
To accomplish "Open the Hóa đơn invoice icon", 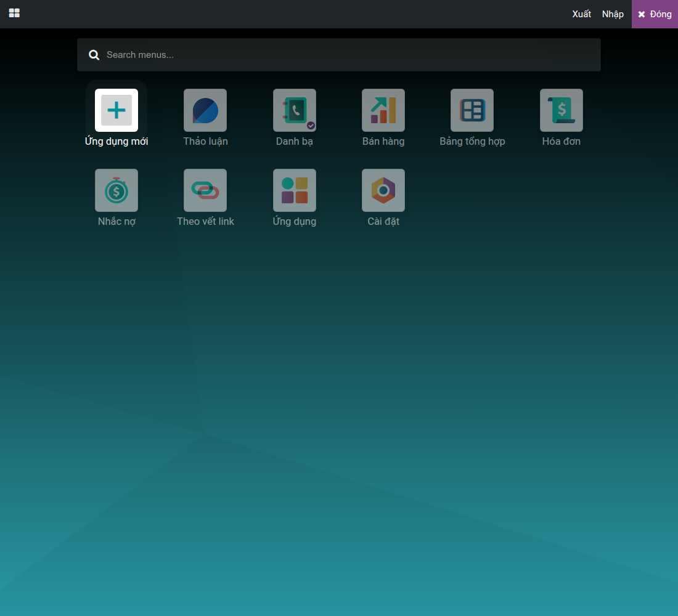I will [562, 110].
